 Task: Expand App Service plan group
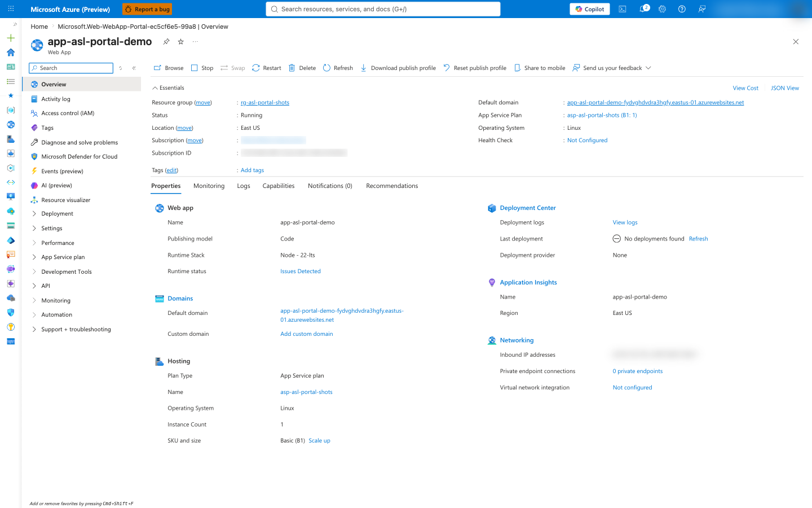(x=82, y=257)
